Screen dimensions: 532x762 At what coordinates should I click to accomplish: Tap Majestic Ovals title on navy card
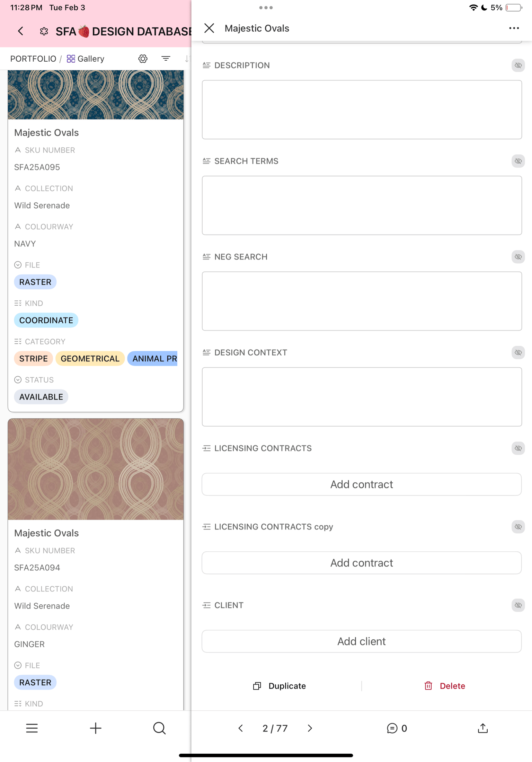point(46,132)
